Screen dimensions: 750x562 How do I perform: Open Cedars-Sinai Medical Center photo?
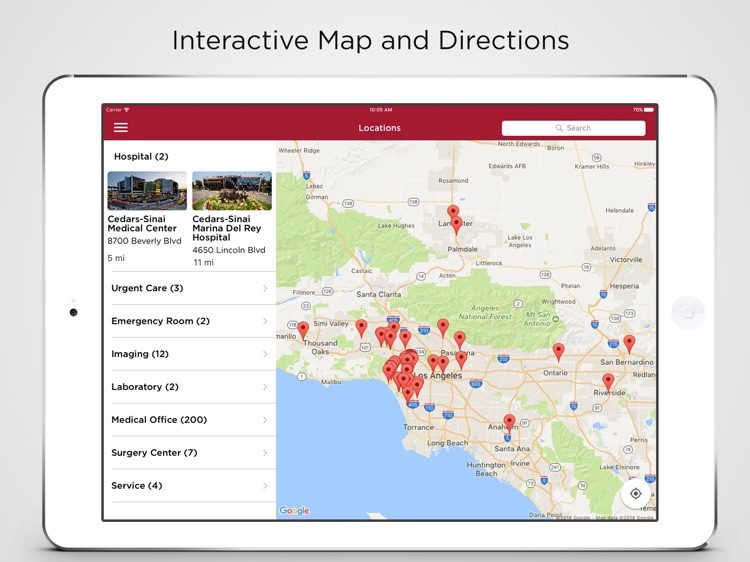pyautogui.click(x=147, y=191)
